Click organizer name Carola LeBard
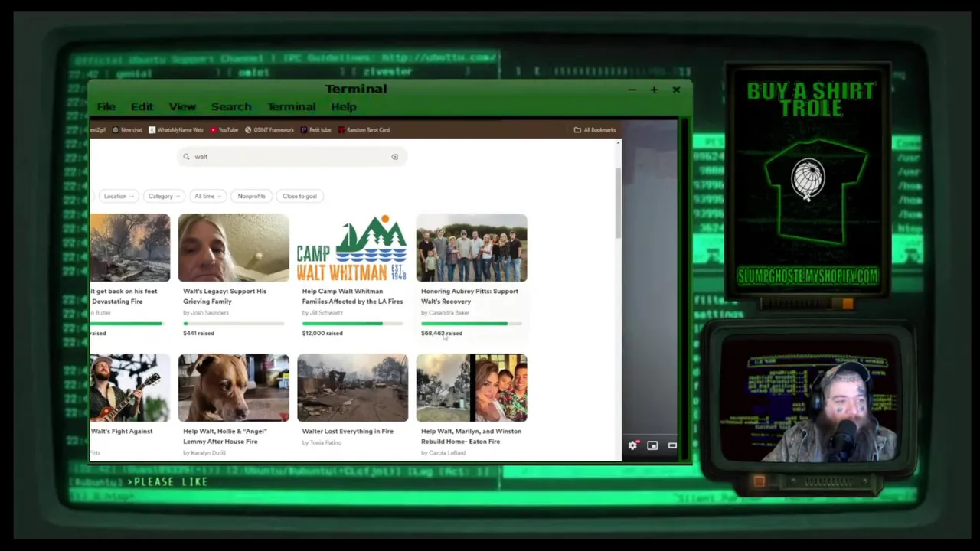Viewport: 980px width, 551px height. [x=446, y=453]
